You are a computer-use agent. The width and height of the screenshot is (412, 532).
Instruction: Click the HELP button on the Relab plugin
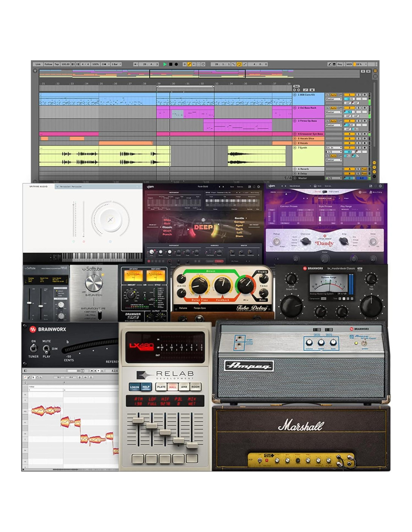pos(146,387)
